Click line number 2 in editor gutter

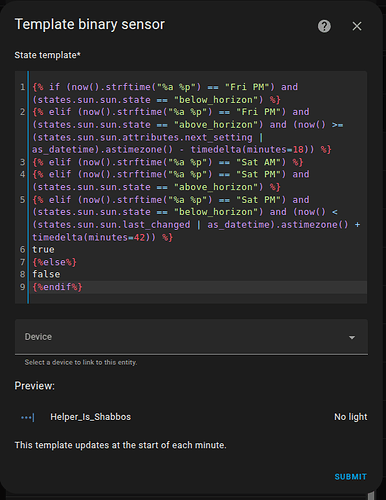click(22, 112)
